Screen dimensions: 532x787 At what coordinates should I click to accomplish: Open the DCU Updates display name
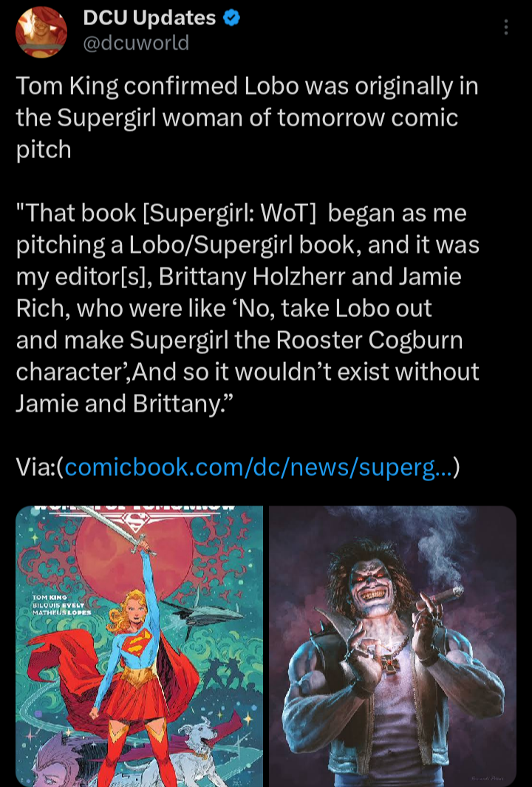click(149, 18)
